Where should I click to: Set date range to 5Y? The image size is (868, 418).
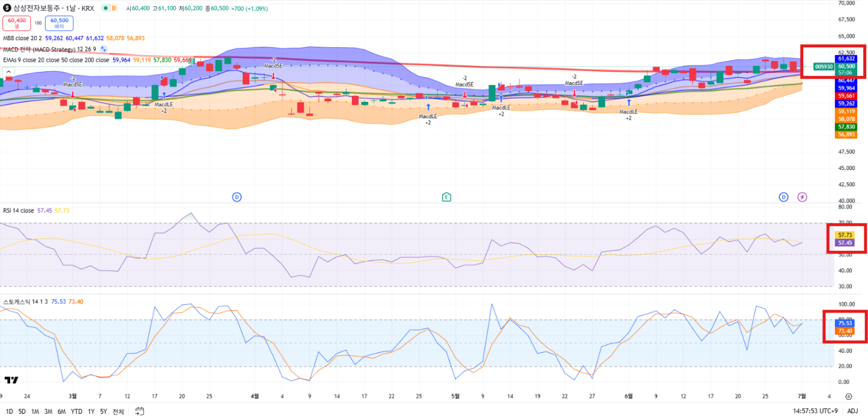[x=104, y=411]
